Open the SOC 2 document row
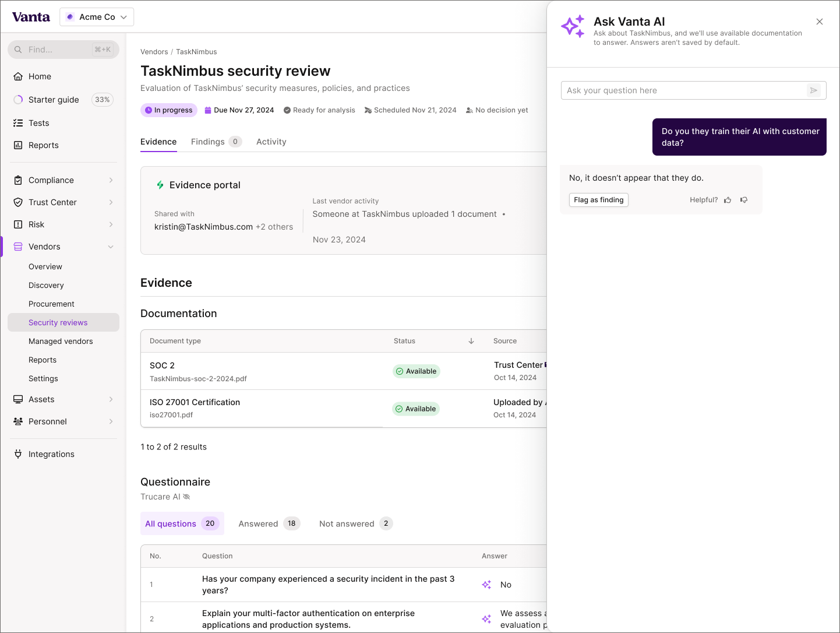The height and width of the screenshot is (633, 840). pos(344,371)
